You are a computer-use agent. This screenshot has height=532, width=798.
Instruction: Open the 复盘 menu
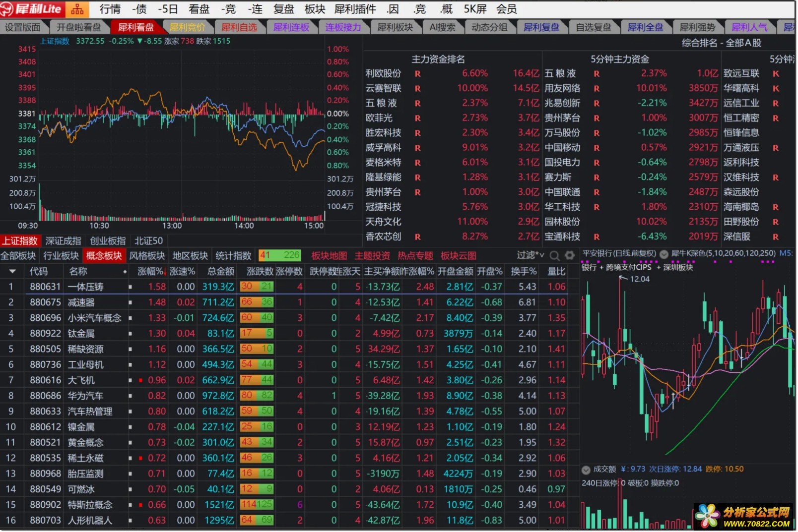click(x=283, y=9)
